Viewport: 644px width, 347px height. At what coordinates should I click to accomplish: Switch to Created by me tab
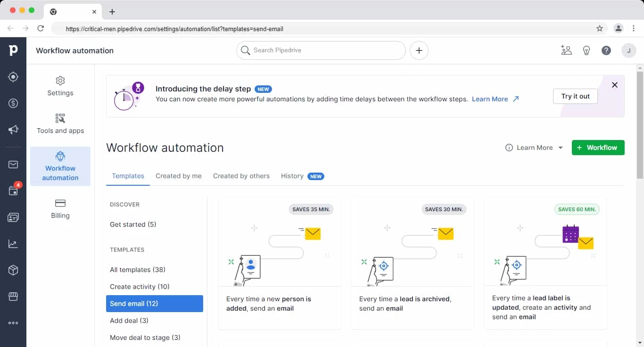click(x=179, y=176)
